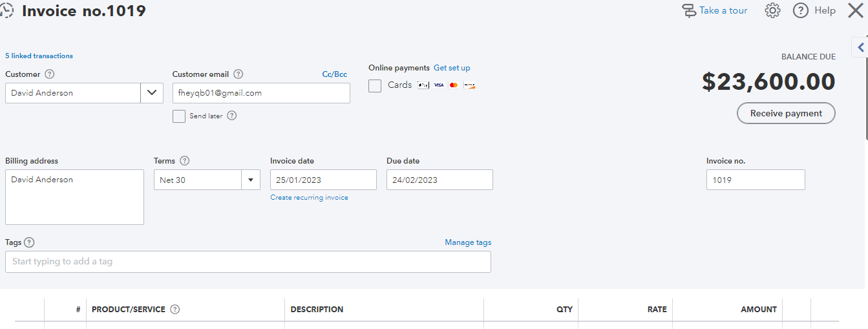Click the Help question mark icon
Screen dimensions: 868x329
tap(801, 10)
